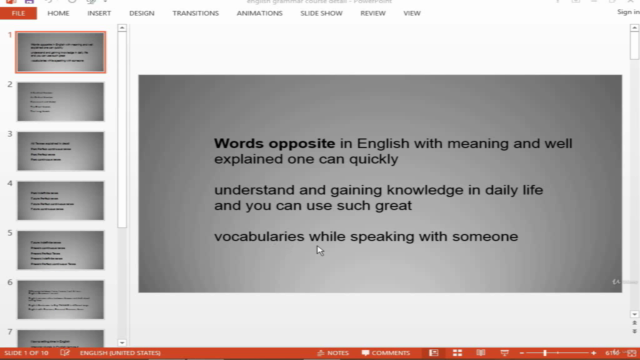Open the TRANSITIONS ribbon tab
This screenshot has height=360, width=640.
(196, 13)
